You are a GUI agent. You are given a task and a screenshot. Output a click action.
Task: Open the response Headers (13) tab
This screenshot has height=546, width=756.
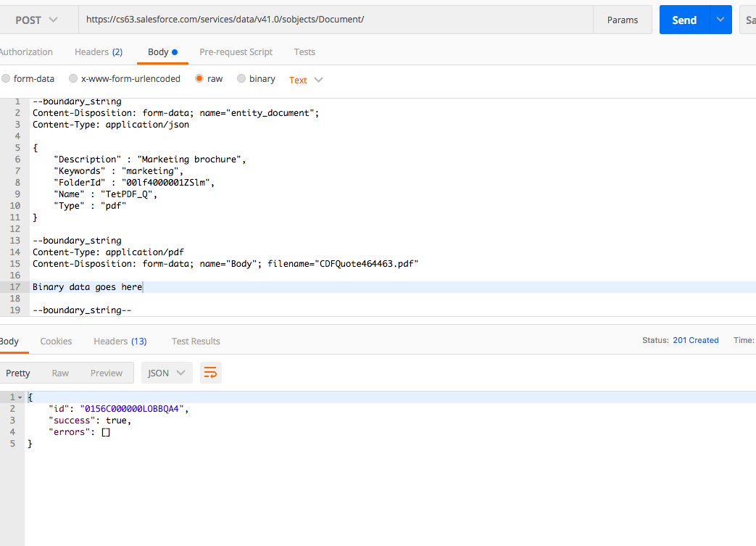(120, 341)
